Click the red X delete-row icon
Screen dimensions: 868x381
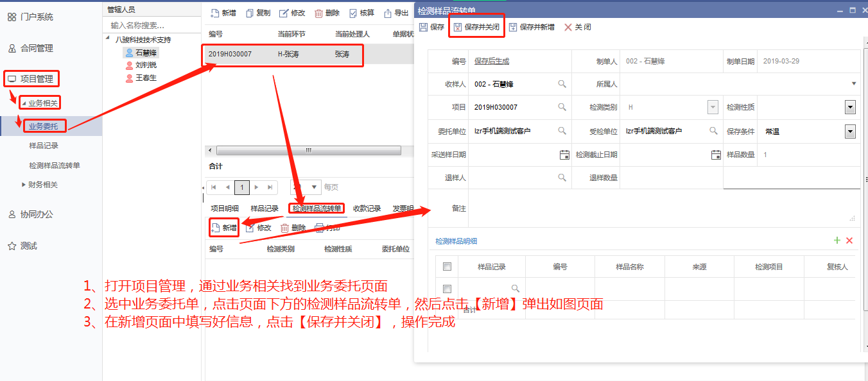tap(849, 241)
